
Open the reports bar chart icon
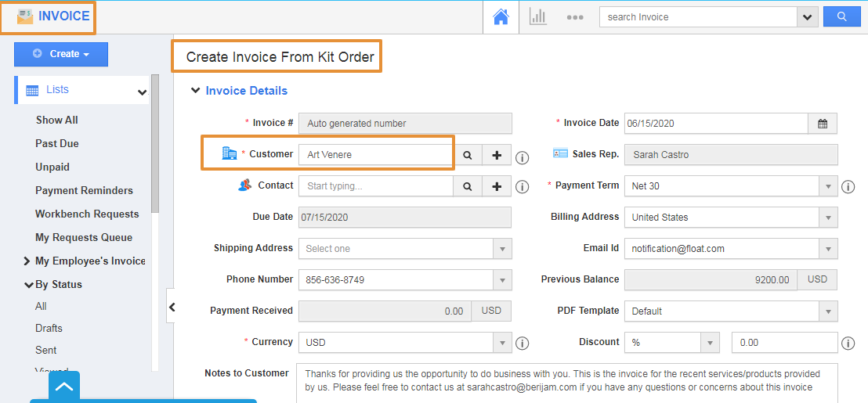538,16
